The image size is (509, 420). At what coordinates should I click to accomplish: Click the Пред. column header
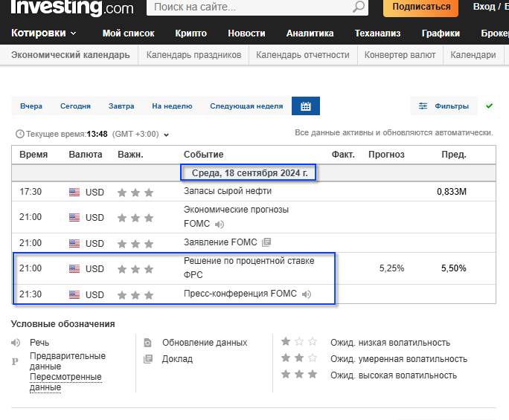(x=454, y=155)
